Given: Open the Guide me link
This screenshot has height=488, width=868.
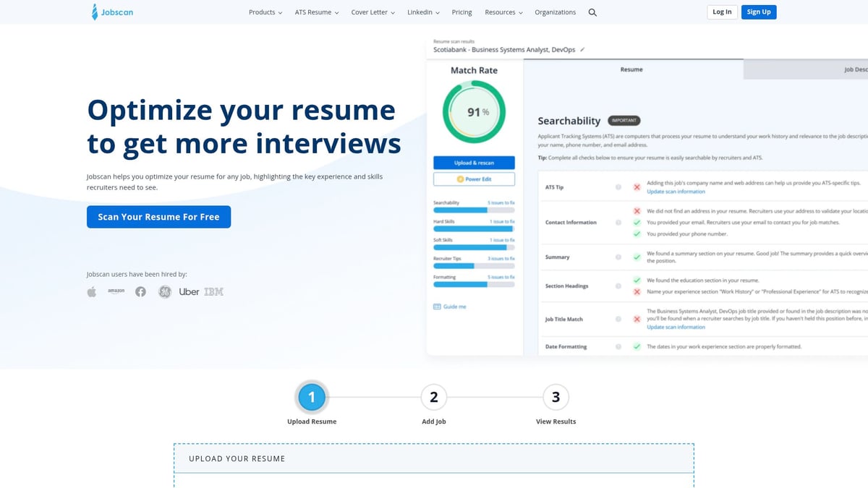Looking at the screenshot, I should tap(450, 307).
